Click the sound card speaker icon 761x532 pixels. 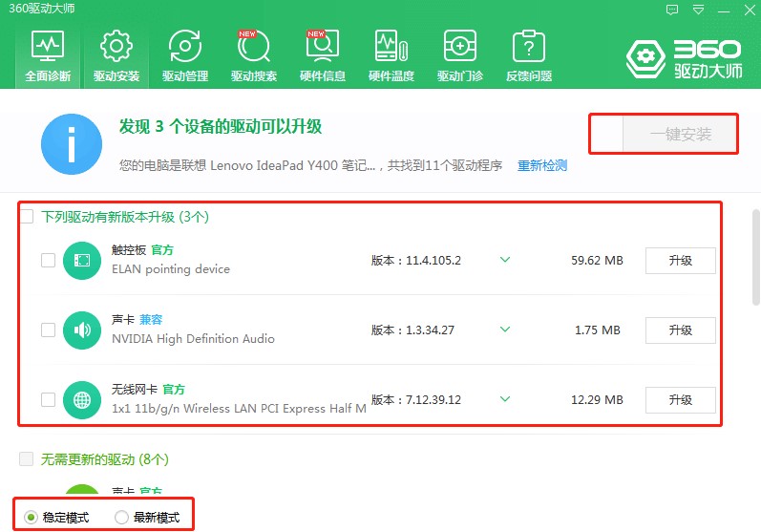click(x=82, y=330)
